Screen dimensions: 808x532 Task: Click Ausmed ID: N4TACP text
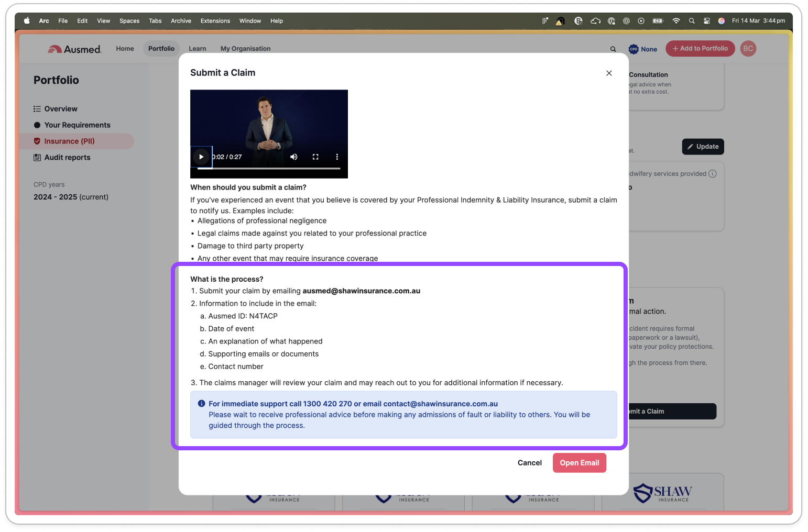point(243,316)
